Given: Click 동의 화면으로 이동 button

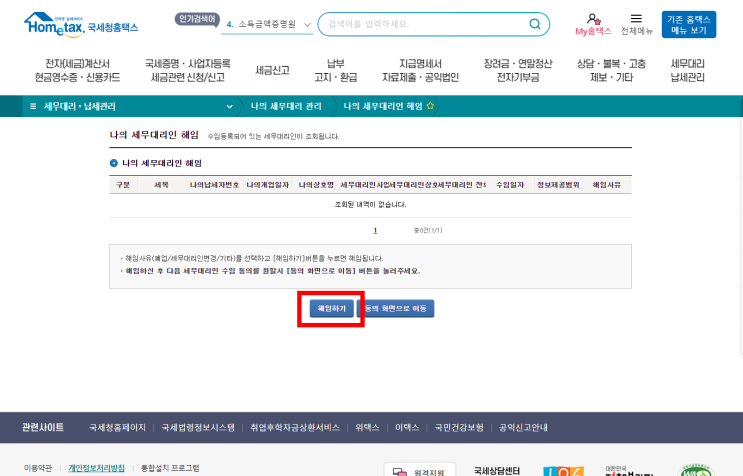Looking at the screenshot, I should [x=395, y=308].
